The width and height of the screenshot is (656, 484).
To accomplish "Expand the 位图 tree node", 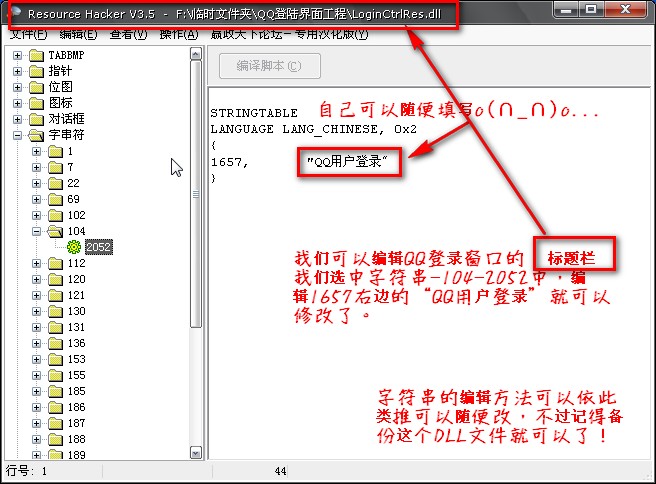I will (18, 87).
